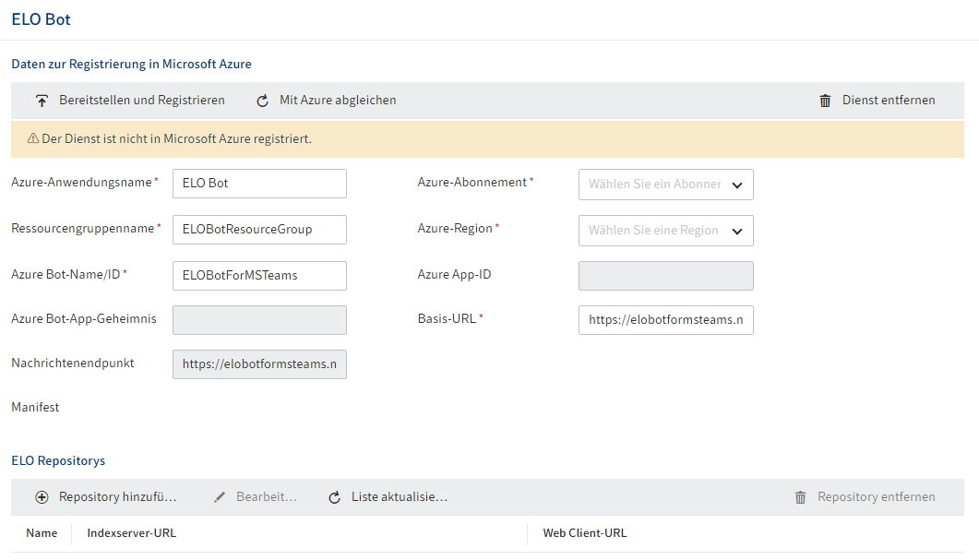979x560 pixels.
Task: Click the Manifest label
Action: pyautogui.click(x=36, y=407)
